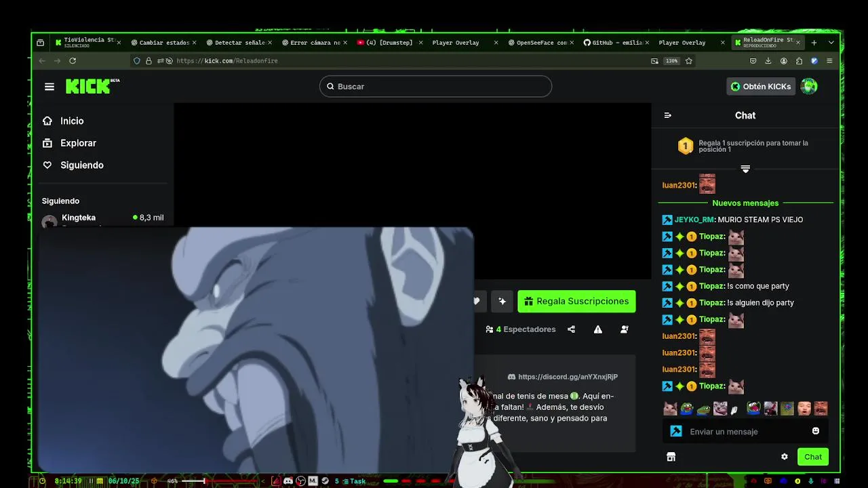Insert the first cat emote from quick bar
The height and width of the screenshot is (488, 868).
pos(670,408)
